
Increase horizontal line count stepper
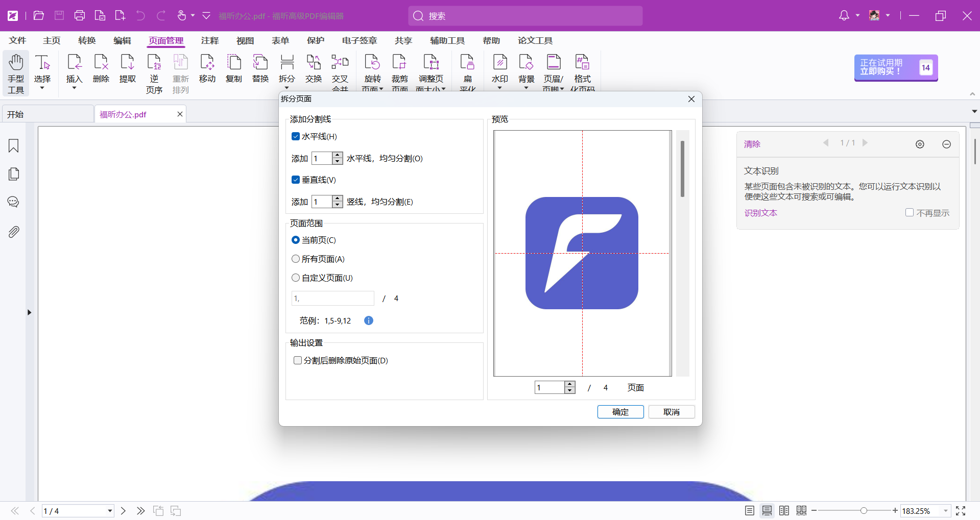coord(337,155)
